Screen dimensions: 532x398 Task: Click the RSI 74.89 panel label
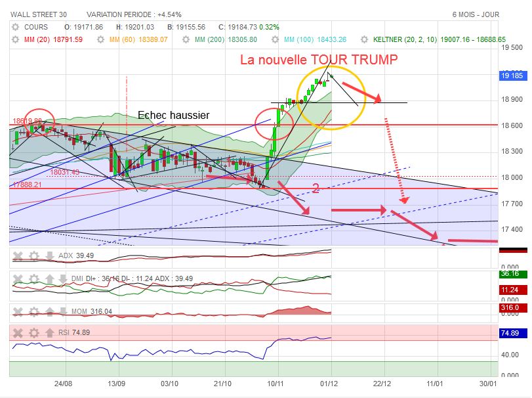coord(74,332)
